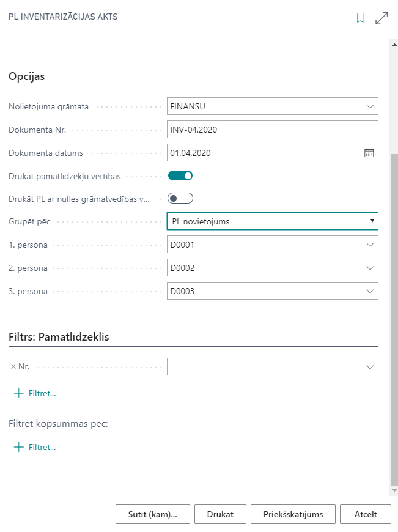Click the Dokumenta datums label
The width and height of the screenshot is (398, 532).
tap(46, 153)
